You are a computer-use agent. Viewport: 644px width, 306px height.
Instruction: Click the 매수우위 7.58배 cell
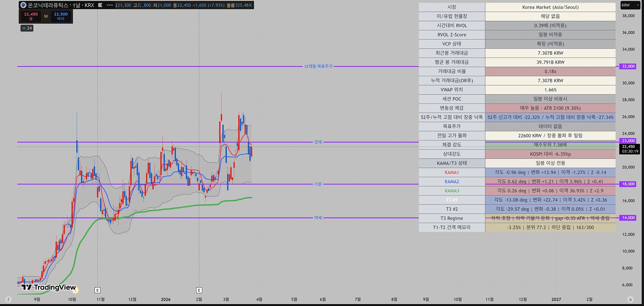click(x=550, y=145)
